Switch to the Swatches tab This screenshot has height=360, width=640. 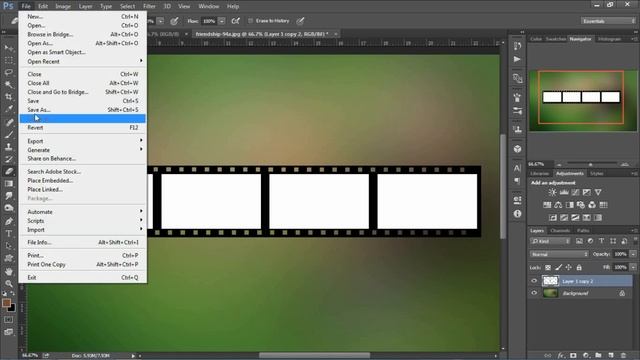(x=556, y=39)
